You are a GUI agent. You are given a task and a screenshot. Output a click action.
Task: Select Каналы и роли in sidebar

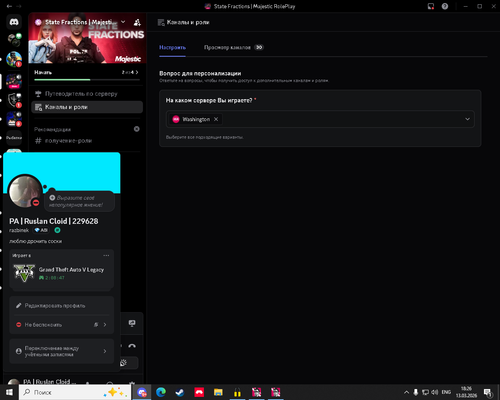pyautogui.click(x=87, y=107)
